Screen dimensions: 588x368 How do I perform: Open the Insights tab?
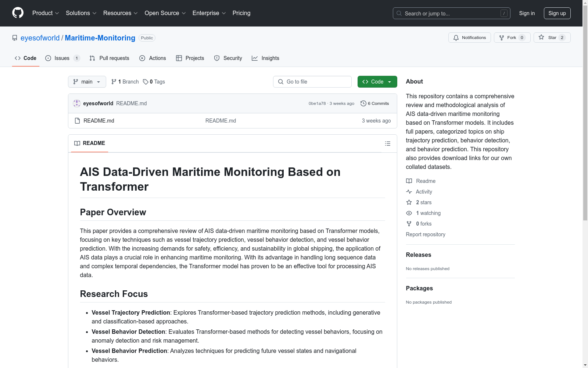266,58
